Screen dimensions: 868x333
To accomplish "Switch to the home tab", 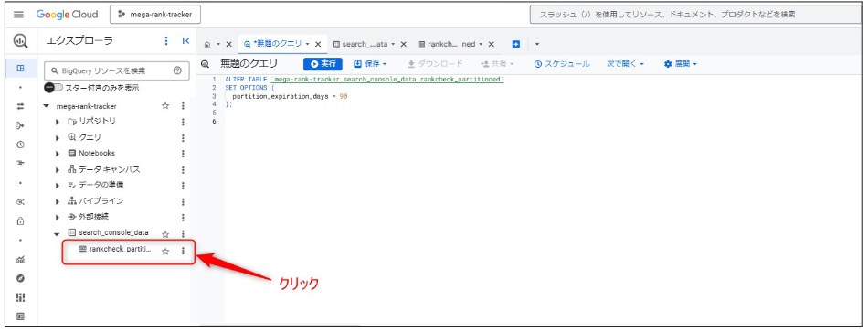I will pos(207,44).
